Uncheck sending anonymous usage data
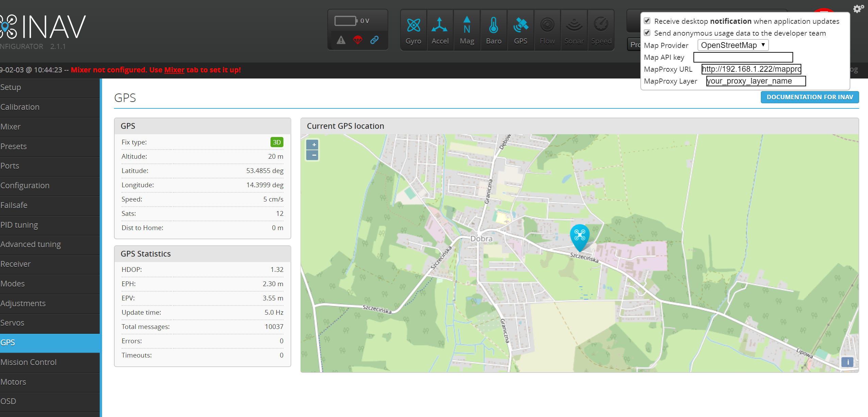The height and width of the screenshot is (417, 868). [648, 33]
